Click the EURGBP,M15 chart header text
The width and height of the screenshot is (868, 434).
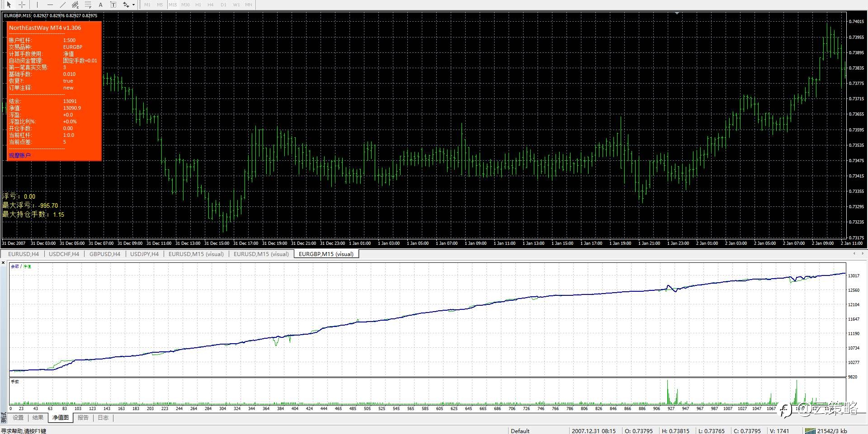click(51, 15)
